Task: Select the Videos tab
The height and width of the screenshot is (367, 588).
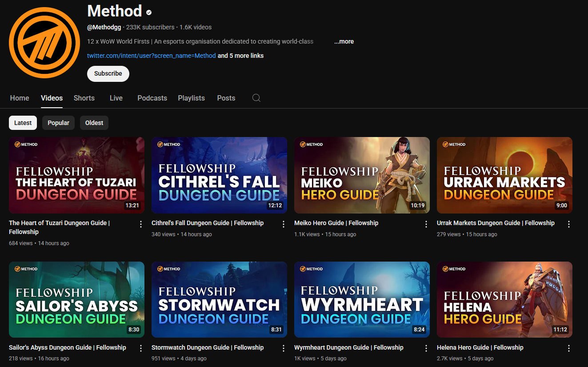Action: 52,98
